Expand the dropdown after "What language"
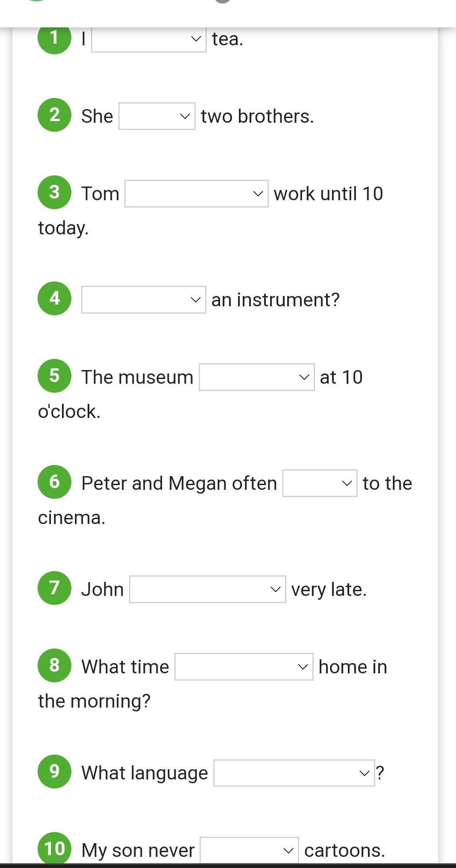 click(x=294, y=773)
